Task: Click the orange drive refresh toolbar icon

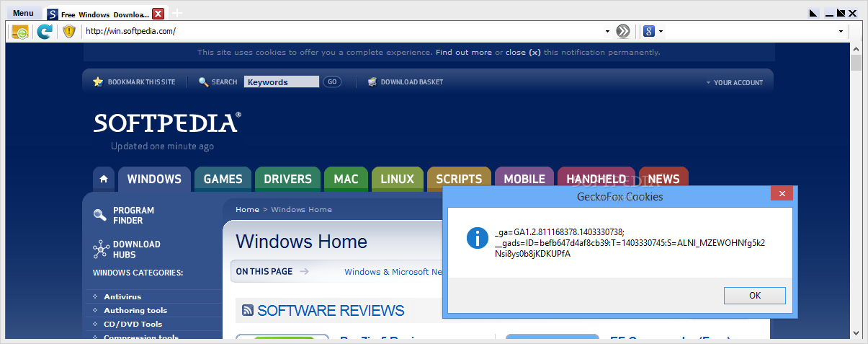Action: point(19,32)
